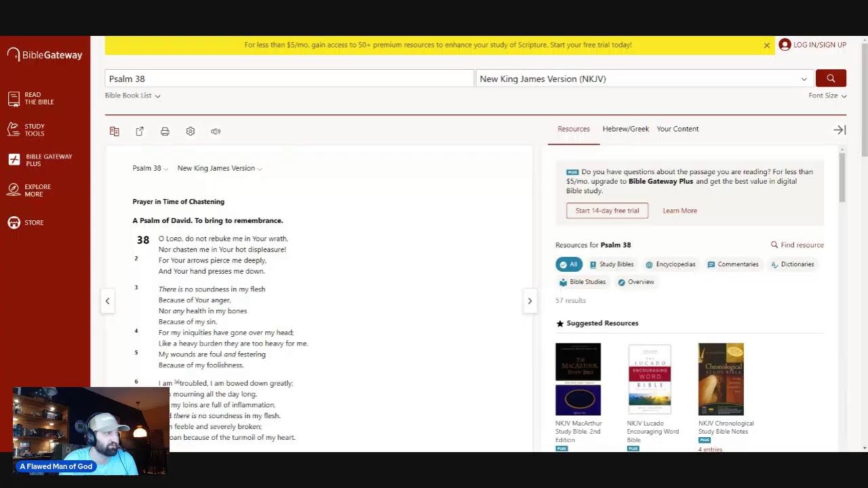868x488 pixels.
Task: Click LOG IN/SIGN UP link
Action: [x=820, y=45]
